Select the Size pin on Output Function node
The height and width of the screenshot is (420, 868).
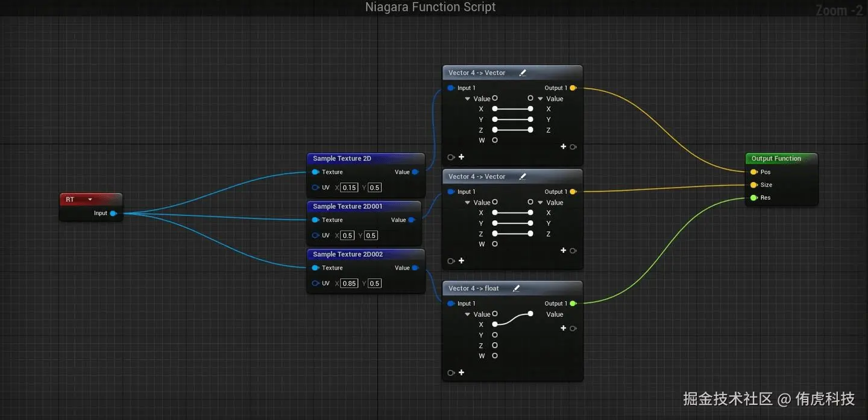[x=754, y=185]
